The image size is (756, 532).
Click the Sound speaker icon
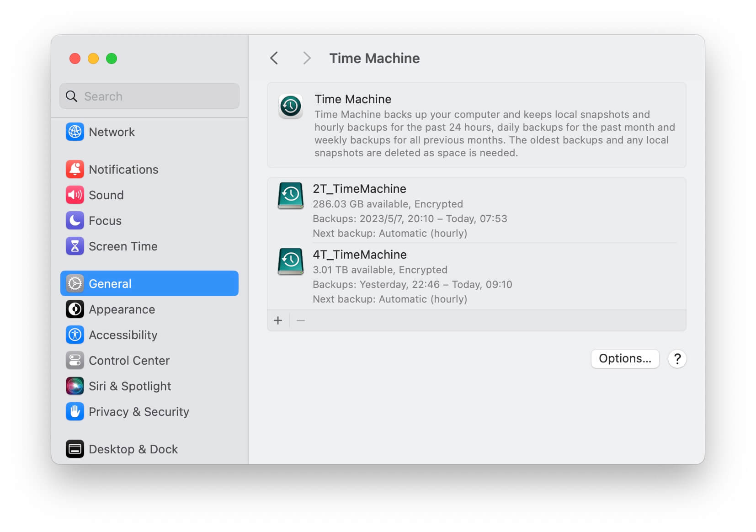[75, 195]
